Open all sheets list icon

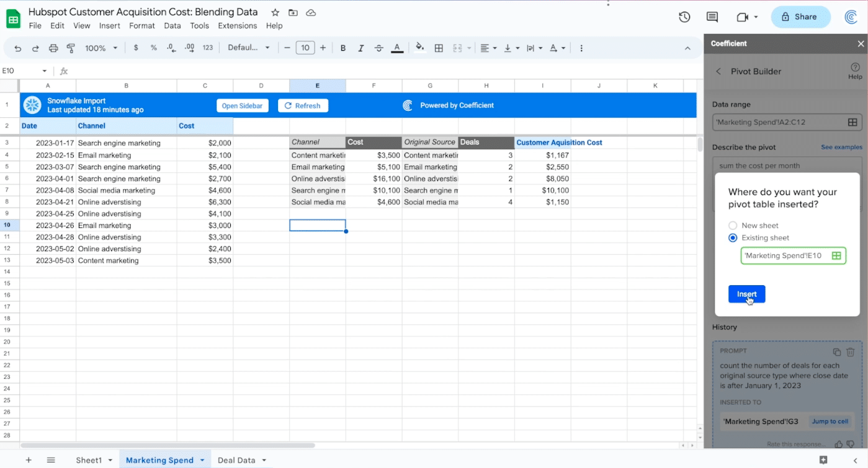[x=51, y=460]
